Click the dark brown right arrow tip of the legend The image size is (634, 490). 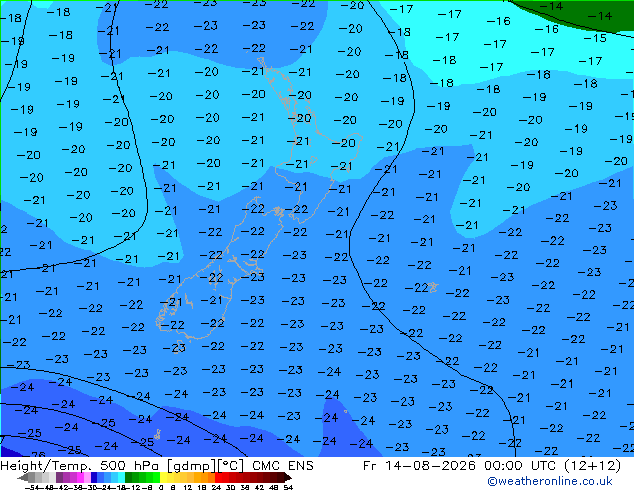287,478
